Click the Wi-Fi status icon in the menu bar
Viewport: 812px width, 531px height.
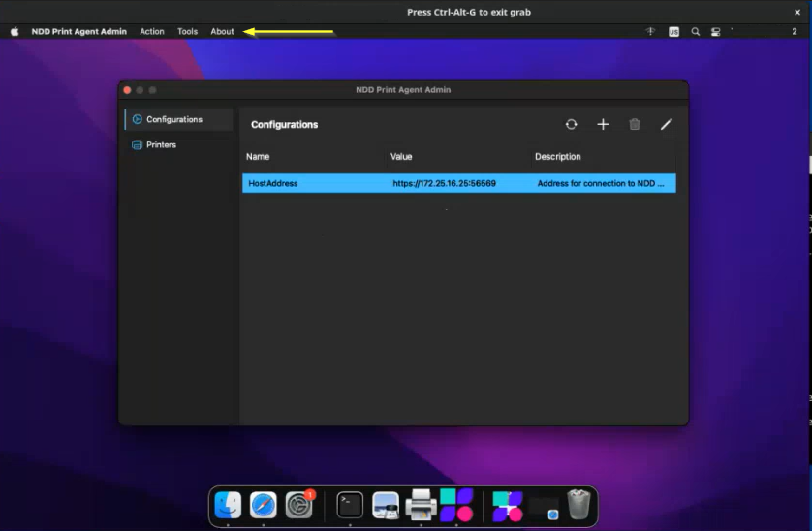[x=650, y=32]
